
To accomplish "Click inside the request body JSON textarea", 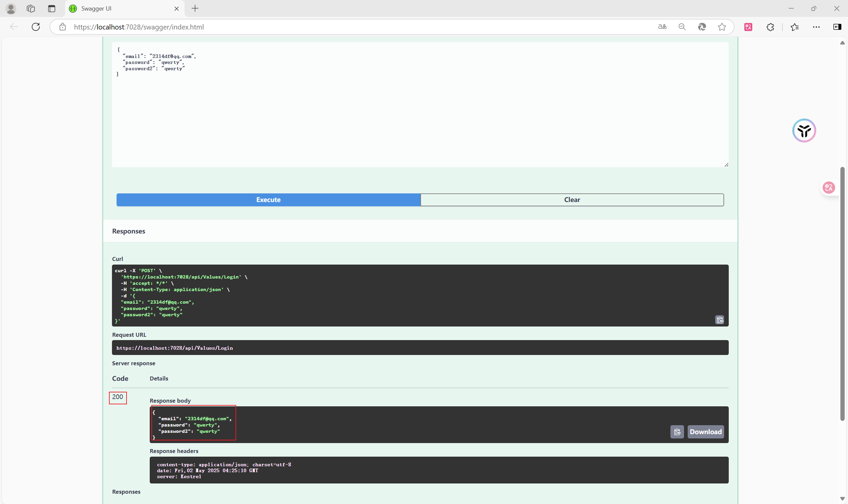I will (420, 105).
